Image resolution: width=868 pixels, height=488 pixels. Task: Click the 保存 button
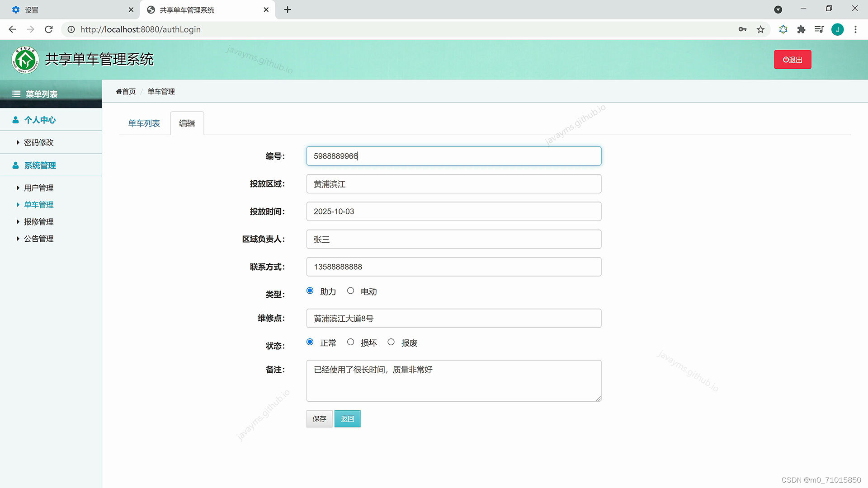point(319,419)
